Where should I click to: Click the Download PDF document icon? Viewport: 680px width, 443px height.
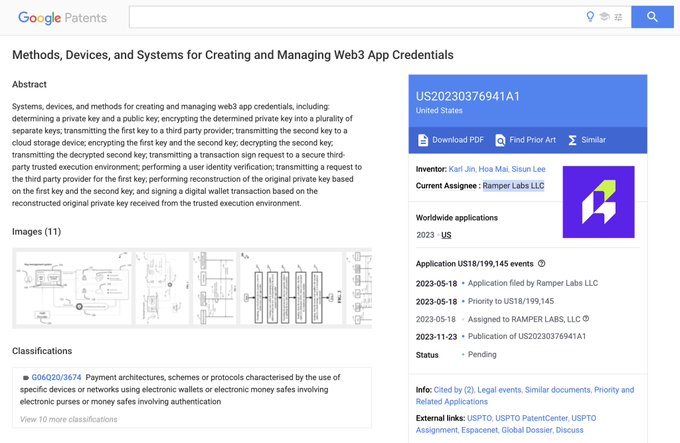(x=423, y=140)
